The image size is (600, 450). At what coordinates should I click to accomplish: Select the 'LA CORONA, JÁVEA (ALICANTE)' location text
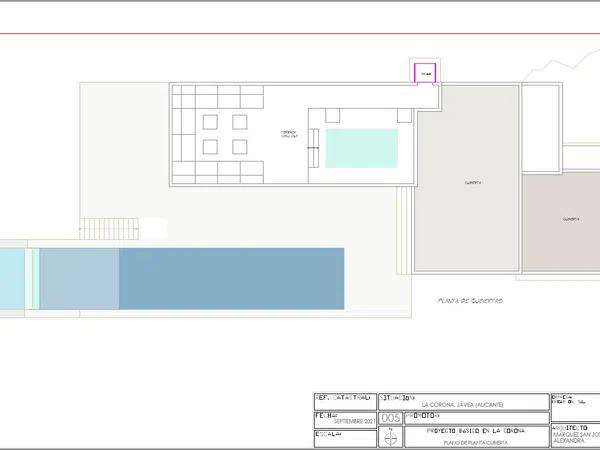tap(462, 403)
